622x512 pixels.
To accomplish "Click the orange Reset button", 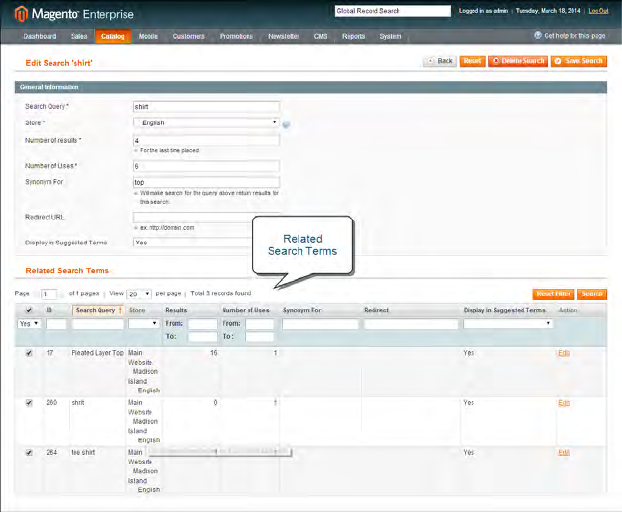I will tap(472, 61).
